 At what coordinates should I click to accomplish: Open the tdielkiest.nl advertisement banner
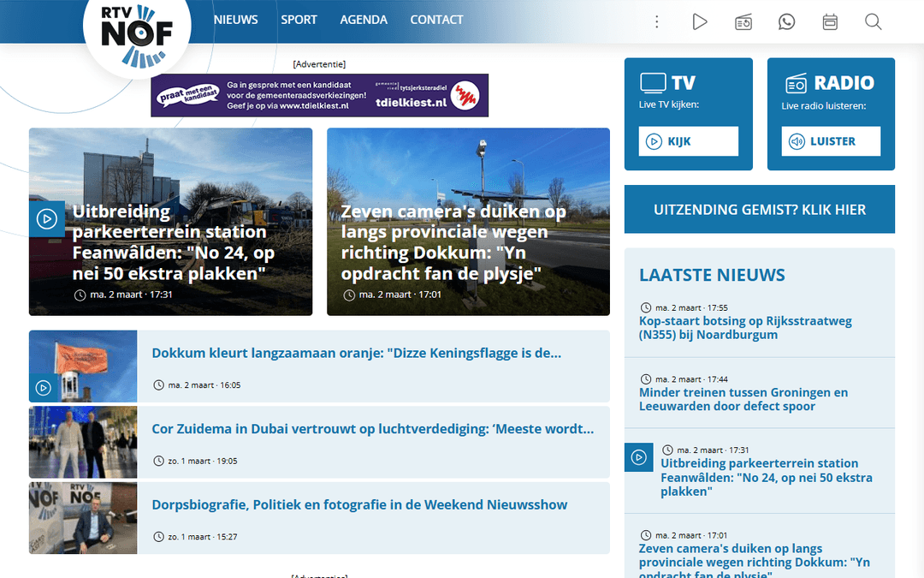(319, 95)
